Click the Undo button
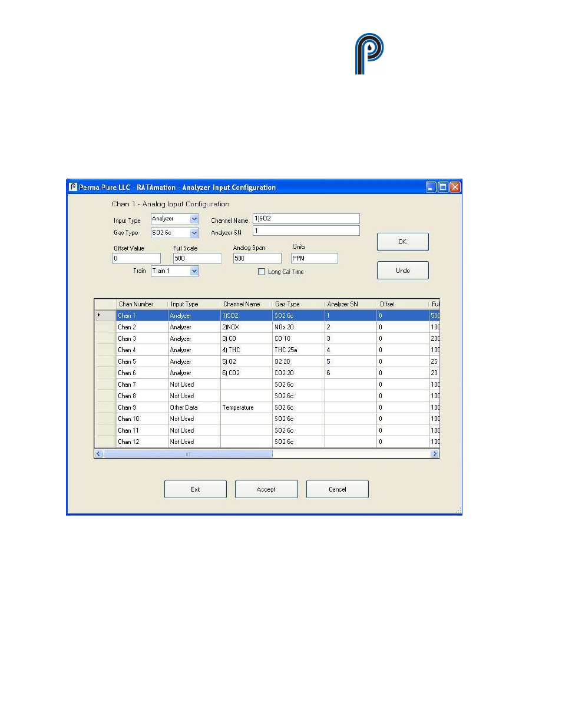562x728 pixels. [402, 271]
